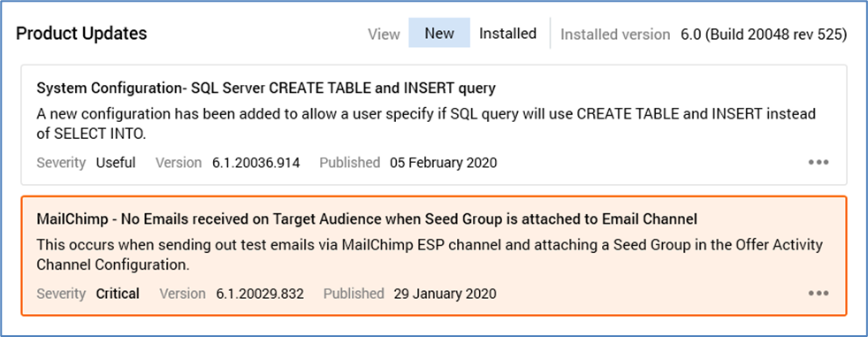Click the 29 January 2020 published date

click(445, 293)
